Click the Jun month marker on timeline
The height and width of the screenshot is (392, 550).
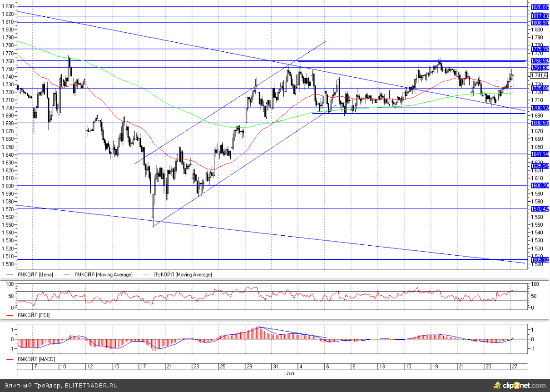pos(290,373)
